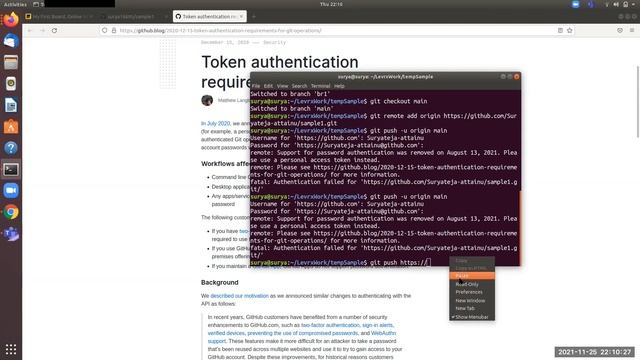Switch to the sample1 repository tab
The height and width of the screenshot is (360, 640).
(x=134, y=17)
